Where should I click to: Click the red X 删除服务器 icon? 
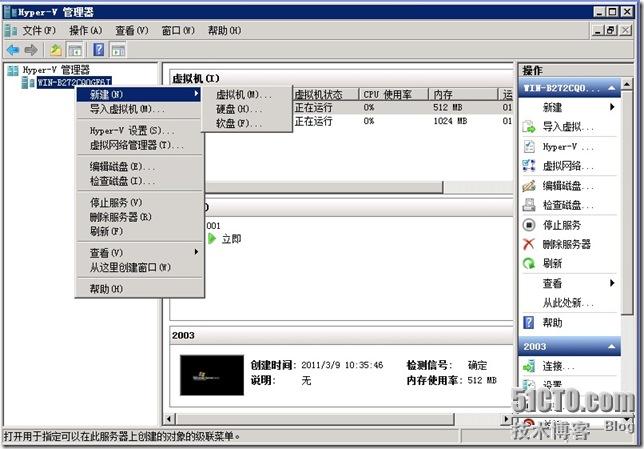529,244
